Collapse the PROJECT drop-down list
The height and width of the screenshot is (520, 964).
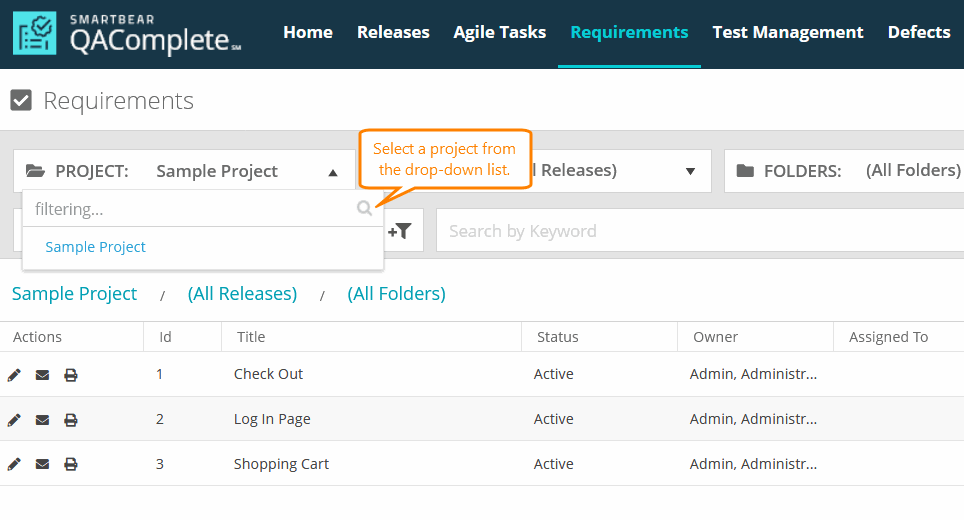pyautogui.click(x=333, y=172)
